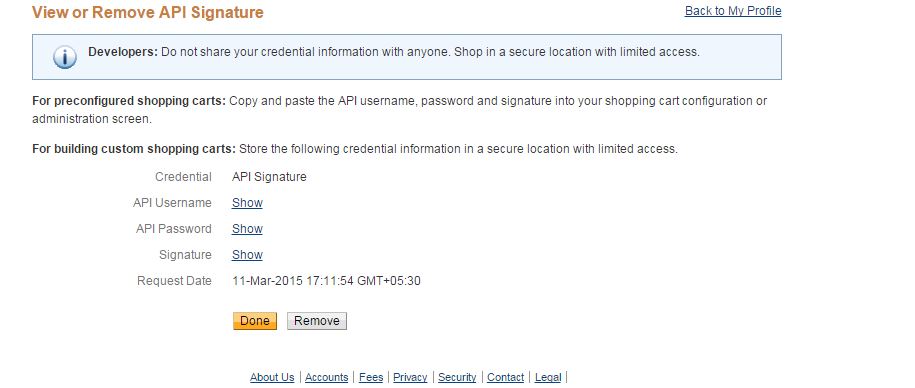
Task: Click the View or Remove API Signature heading
Action: pos(148,12)
